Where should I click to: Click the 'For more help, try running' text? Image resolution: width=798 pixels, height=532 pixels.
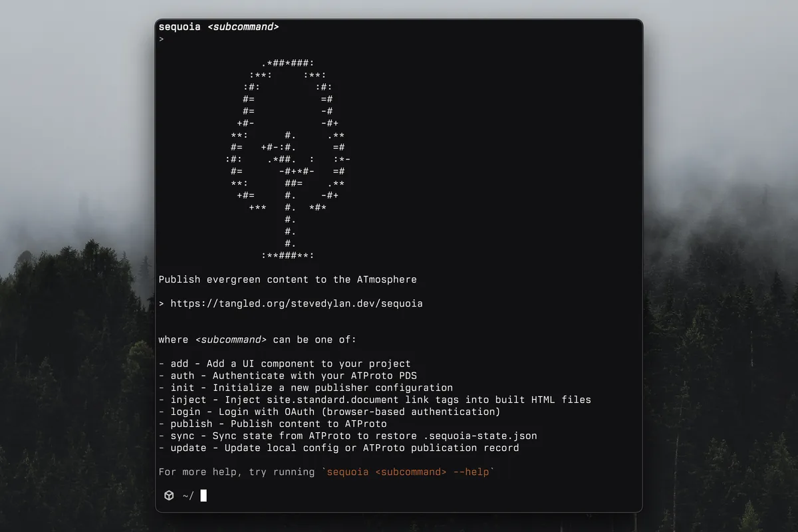click(x=237, y=472)
